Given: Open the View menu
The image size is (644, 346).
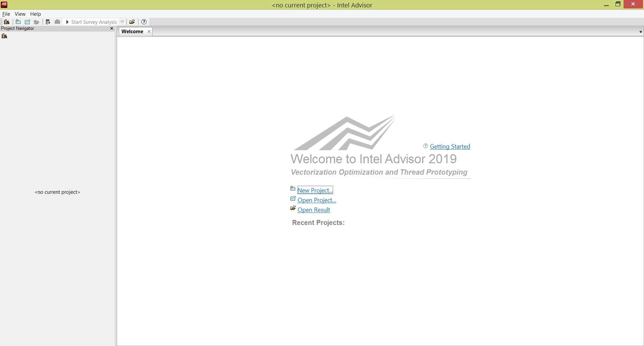Looking at the screenshot, I should click(x=20, y=14).
